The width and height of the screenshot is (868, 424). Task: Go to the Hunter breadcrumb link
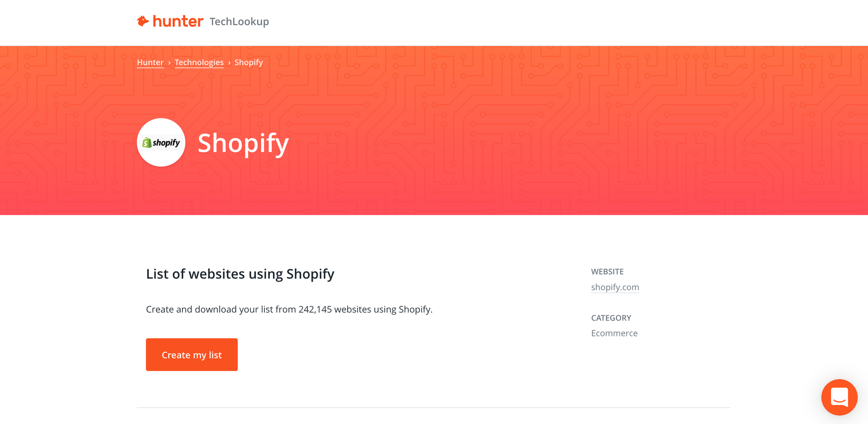pos(150,62)
